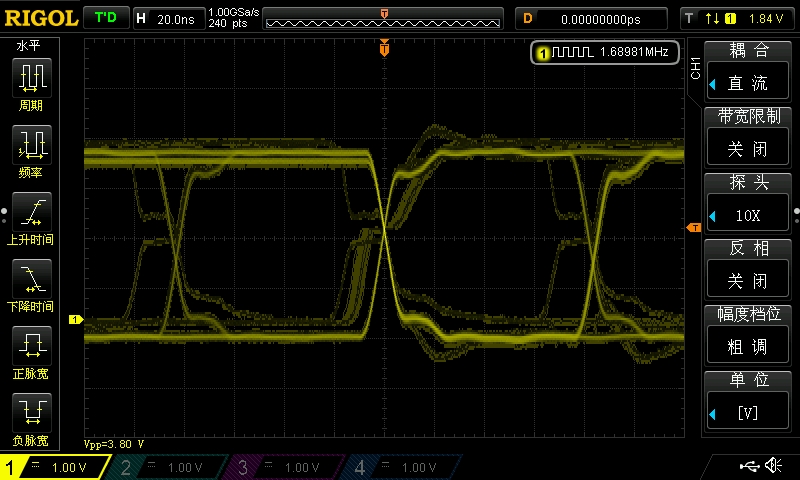This screenshot has height=480, width=800.
Task: Click the right panel collapse dots handle
Action: [796, 215]
